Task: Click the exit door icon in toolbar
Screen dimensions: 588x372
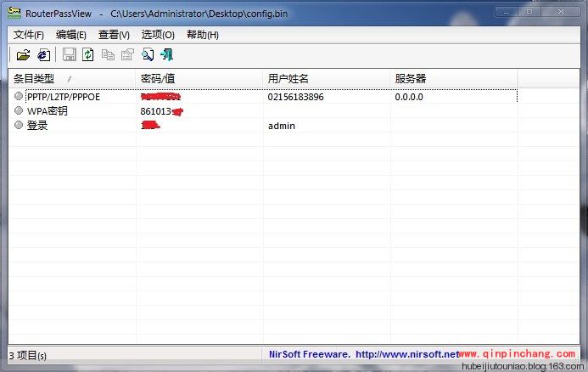Action: pos(167,55)
